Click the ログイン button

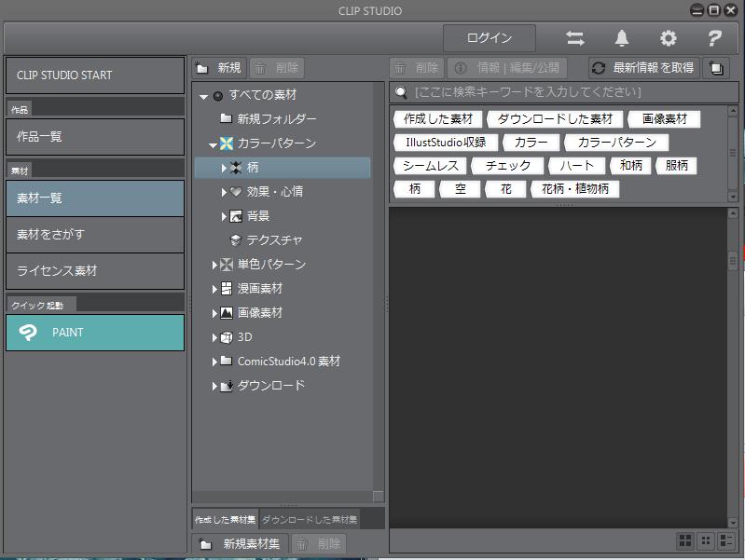490,38
